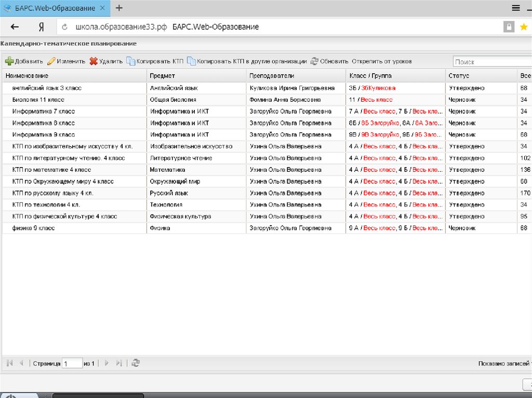Viewport: 532px width, 398px height.
Task: Click the green Add (Добавить) icon
Action: click(x=9, y=61)
